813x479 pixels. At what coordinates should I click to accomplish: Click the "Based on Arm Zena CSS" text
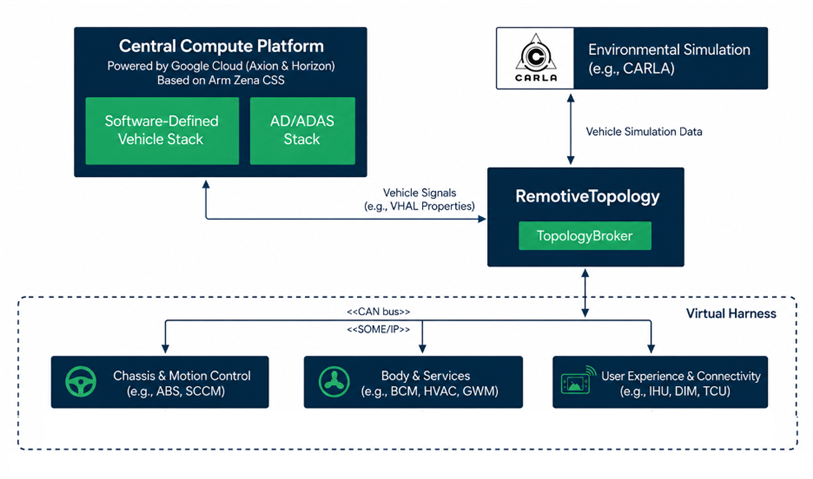coord(221,80)
